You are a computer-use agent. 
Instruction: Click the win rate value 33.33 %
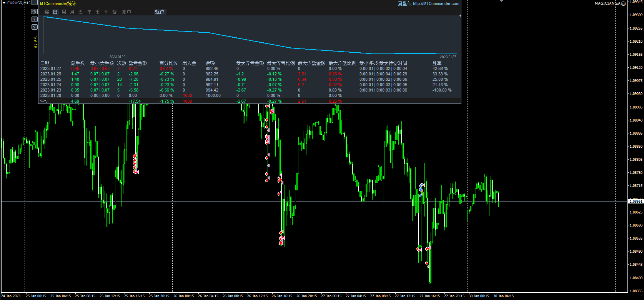[x=440, y=74]
